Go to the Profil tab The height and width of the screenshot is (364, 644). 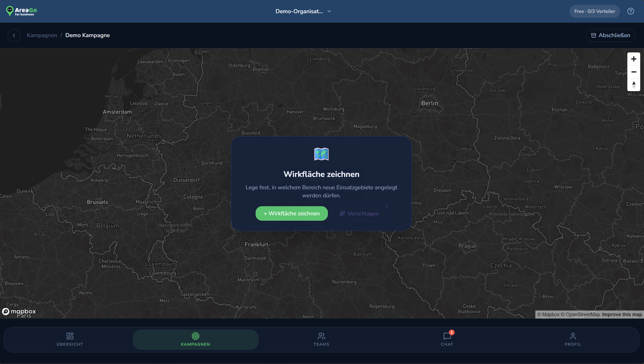click(573, 340)
